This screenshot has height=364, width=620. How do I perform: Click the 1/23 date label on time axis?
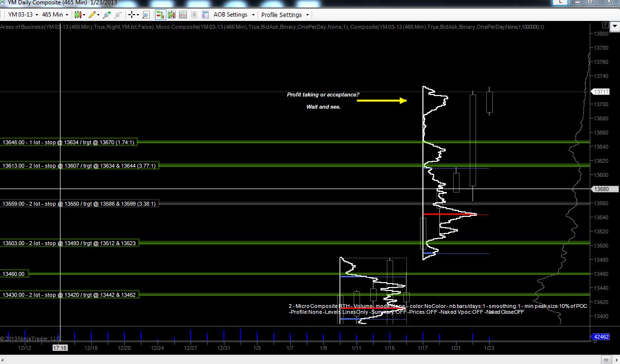[489, 348]
